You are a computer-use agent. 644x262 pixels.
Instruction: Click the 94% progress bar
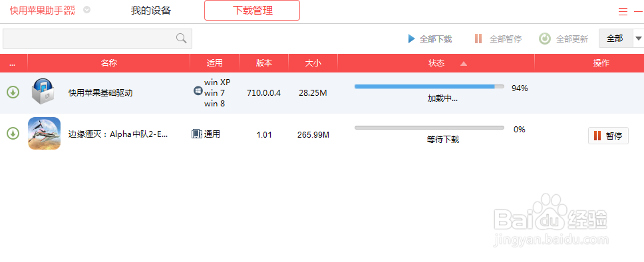429,86
